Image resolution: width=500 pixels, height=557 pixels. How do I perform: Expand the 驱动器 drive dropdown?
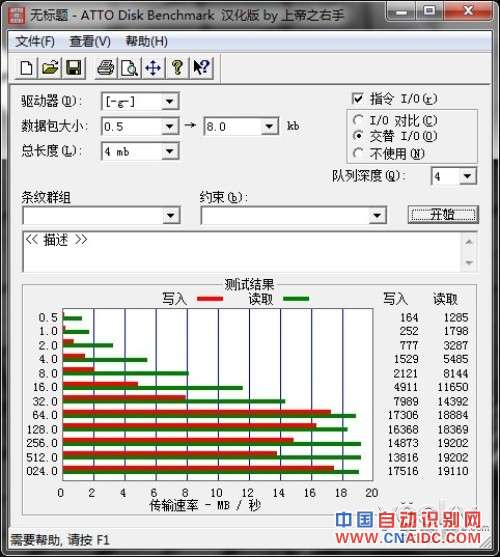click(x=169, y=102)
